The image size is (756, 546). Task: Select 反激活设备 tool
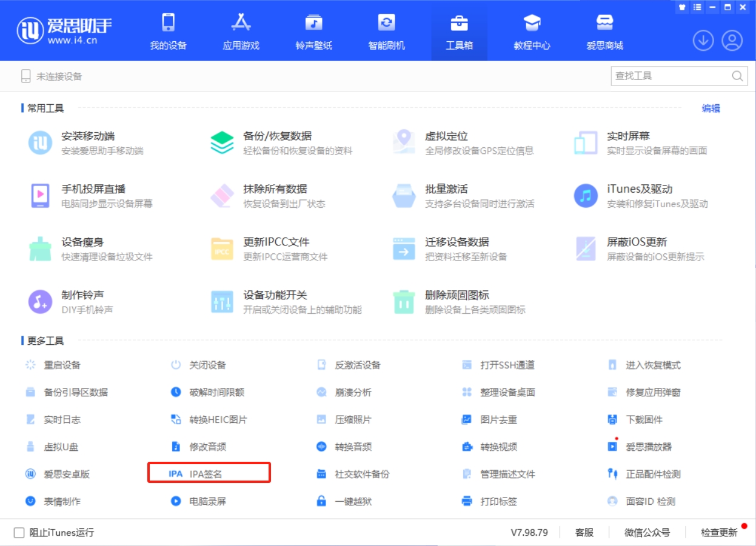click(x=349, y=365)
